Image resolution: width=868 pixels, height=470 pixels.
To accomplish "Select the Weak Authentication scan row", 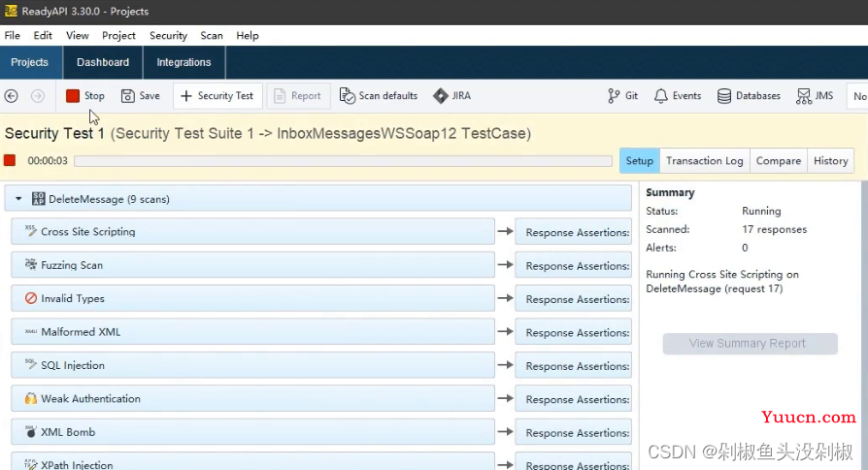I will point(252,398).
